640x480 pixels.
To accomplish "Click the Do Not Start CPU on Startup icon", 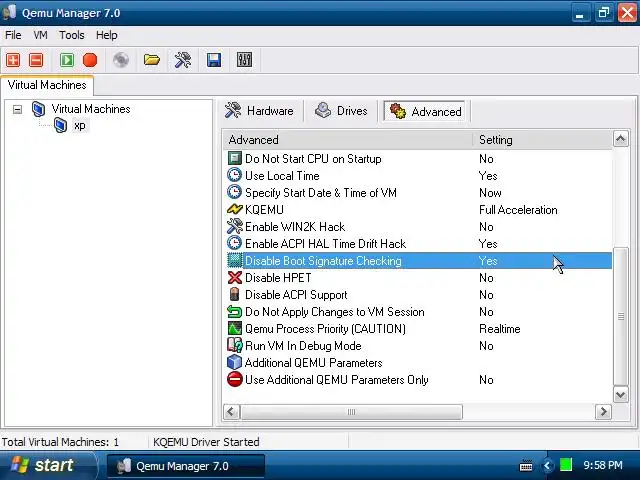I will [x=234, y=158].
